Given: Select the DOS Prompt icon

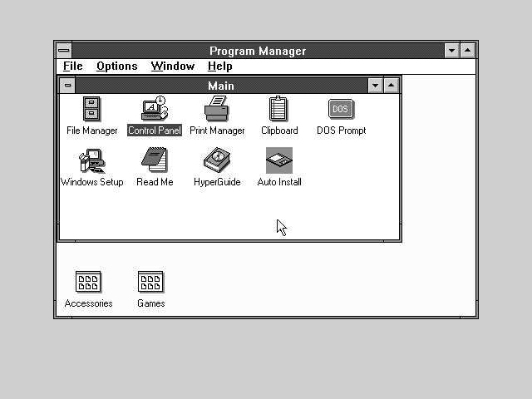Looking at the screenshot, I should (341, 109).
